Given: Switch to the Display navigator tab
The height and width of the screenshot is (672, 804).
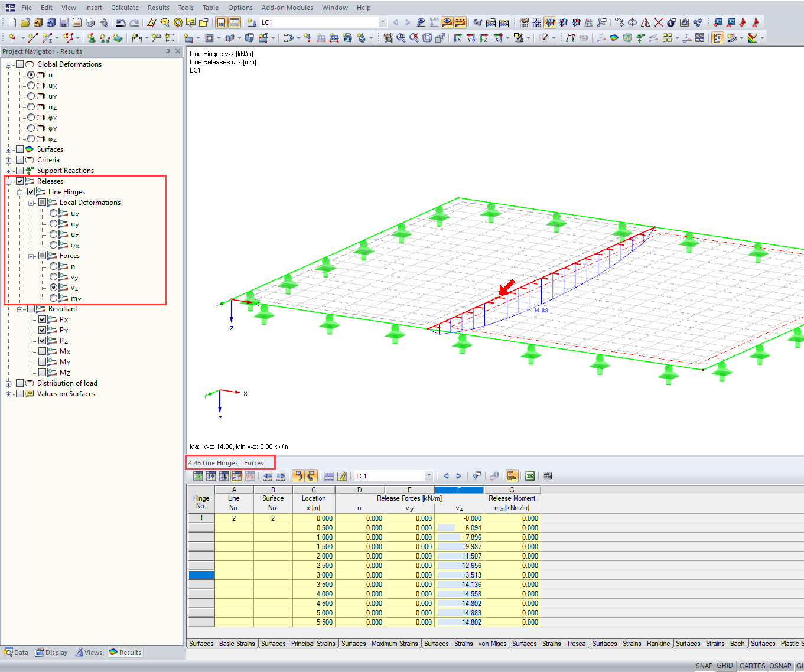Looking at the screenshot, I should (51, 653).
